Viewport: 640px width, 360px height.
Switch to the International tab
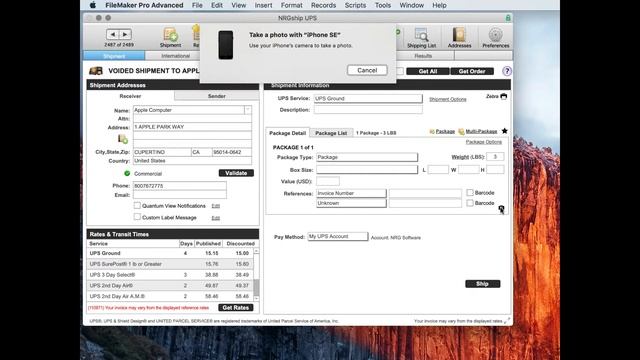[176, 56]
